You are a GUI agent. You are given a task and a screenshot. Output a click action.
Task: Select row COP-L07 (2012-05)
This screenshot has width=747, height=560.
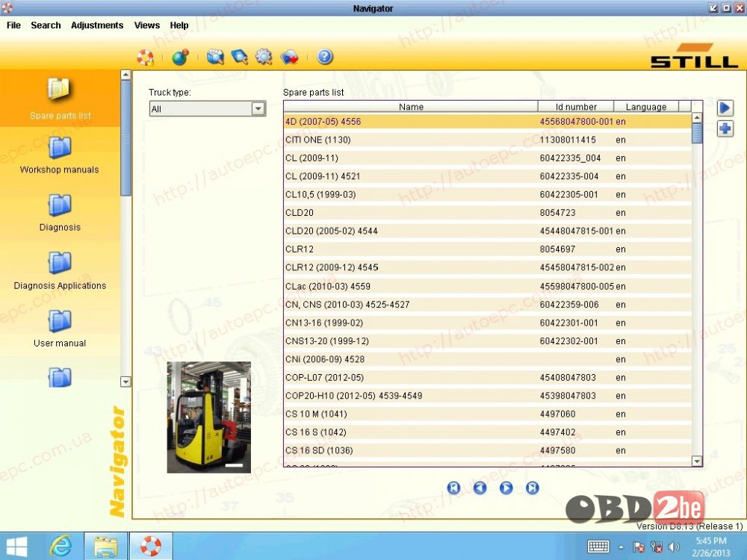click(487, 377)
